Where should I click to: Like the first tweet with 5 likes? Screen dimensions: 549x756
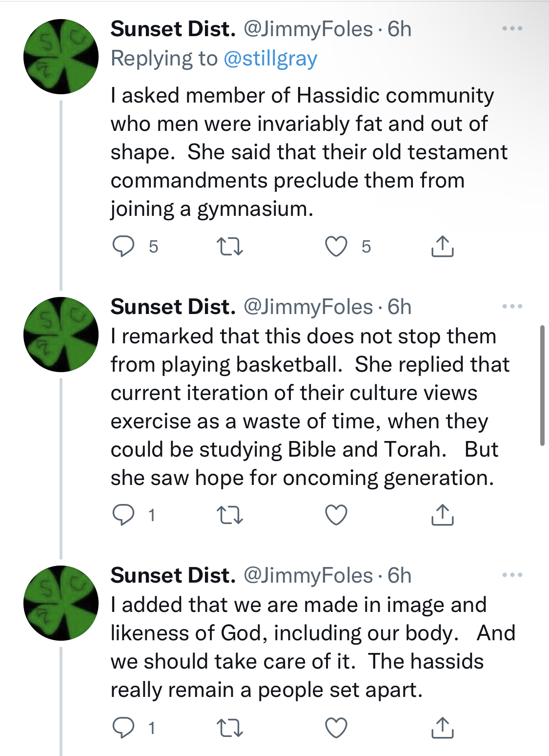(x=336, y=246)
